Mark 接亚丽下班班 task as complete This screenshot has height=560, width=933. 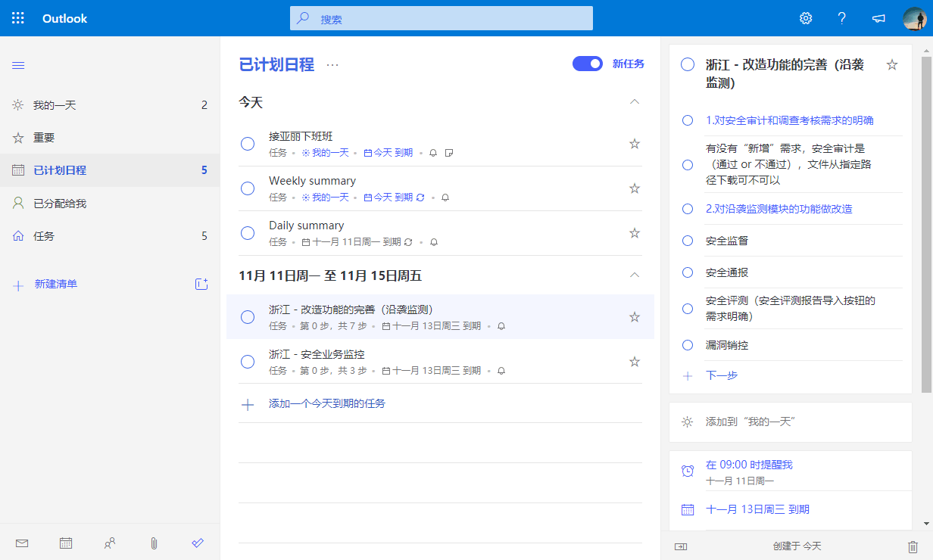pyautogui.click(x=248, y=144)
